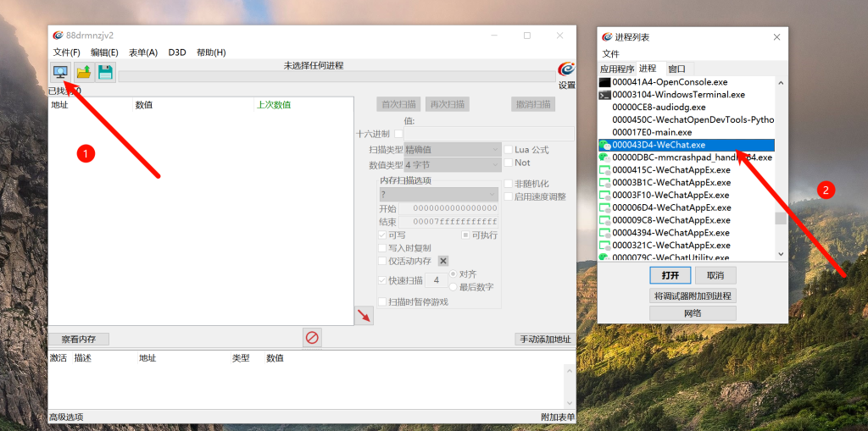
Task: Click the 察看内存 button
Action: [x=79, y=340]
